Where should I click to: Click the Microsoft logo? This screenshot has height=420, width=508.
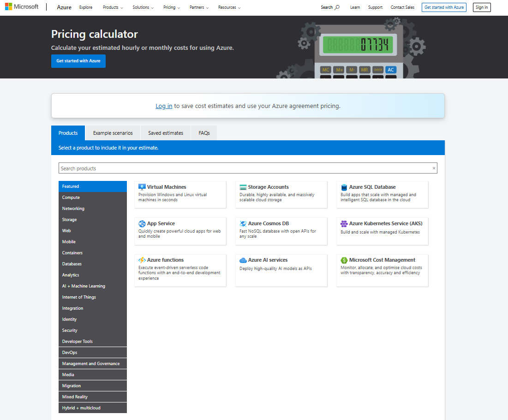coord(22,6)
